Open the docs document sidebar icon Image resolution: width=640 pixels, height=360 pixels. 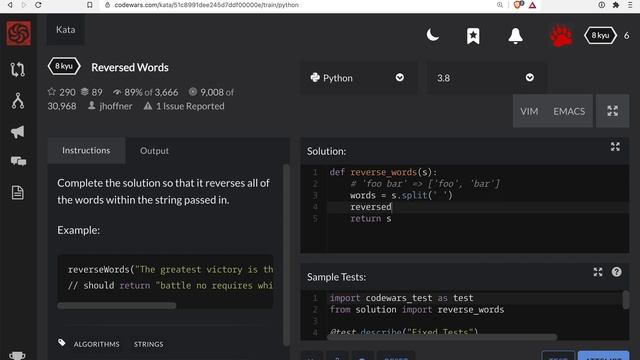(x=18, y=193)
